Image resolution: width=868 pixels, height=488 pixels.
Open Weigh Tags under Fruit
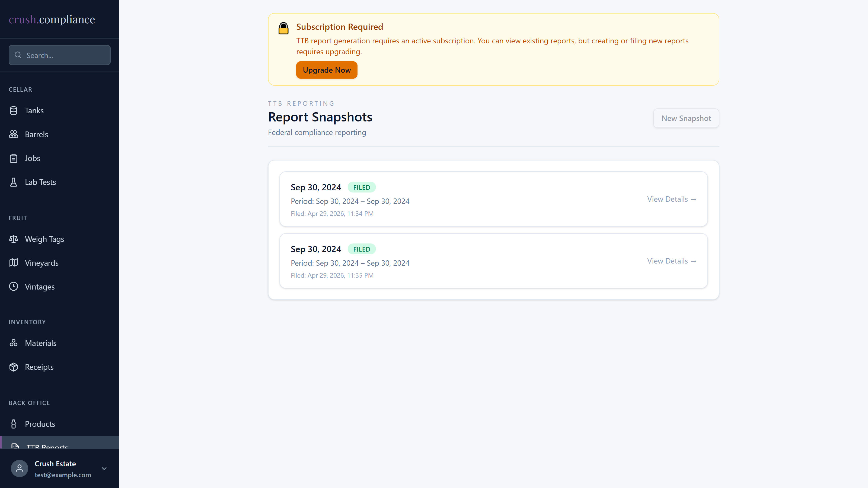coord(60,239)
